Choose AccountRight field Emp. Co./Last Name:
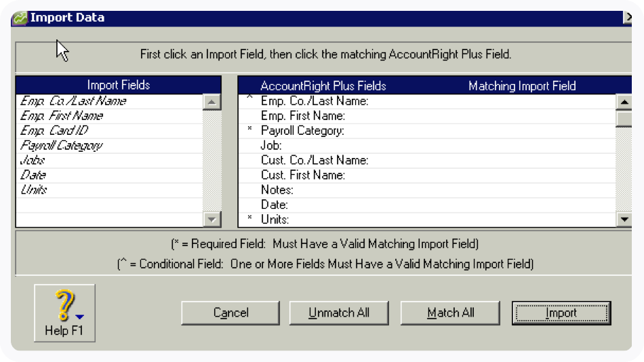The image size is (644, 362). (x=427, y=101)
